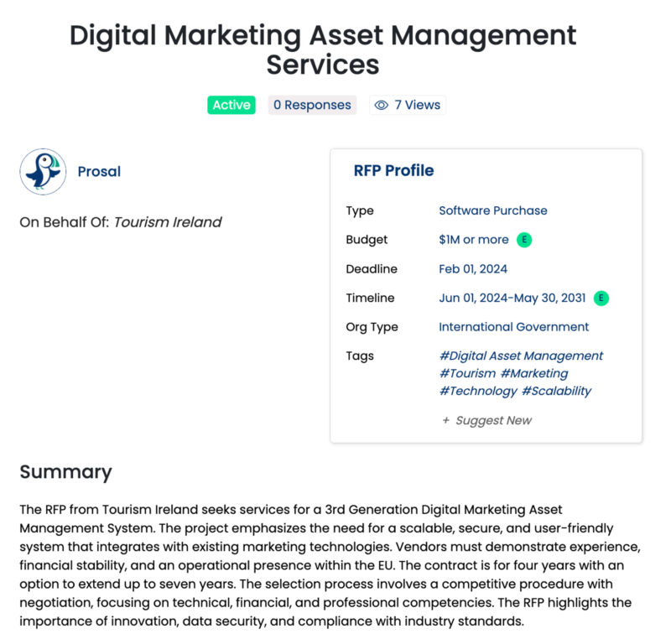Click the Timeline label in RFP Profile
Viewport: 671px width, 644px height.
pyautogui.click(x=370, y=298)
